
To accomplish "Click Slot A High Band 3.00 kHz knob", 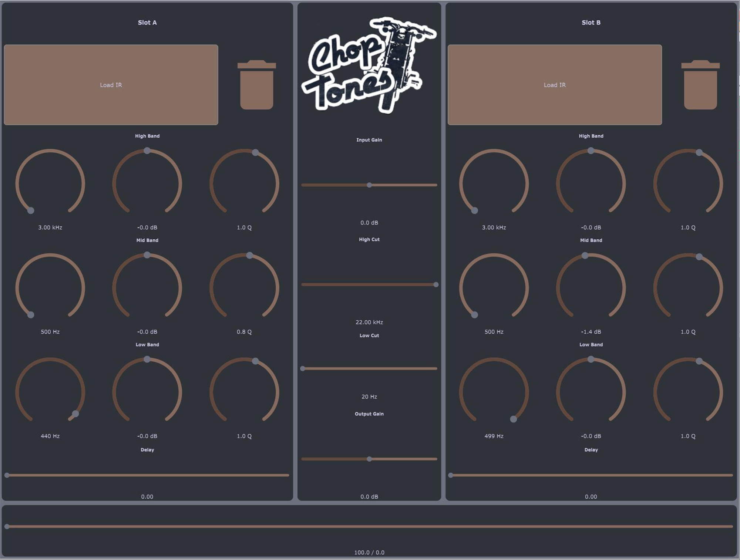I will 50,183.
